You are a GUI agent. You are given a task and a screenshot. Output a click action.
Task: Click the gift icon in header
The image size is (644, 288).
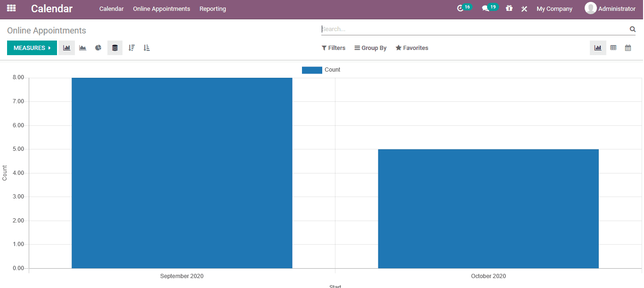[x=509, y=8]
